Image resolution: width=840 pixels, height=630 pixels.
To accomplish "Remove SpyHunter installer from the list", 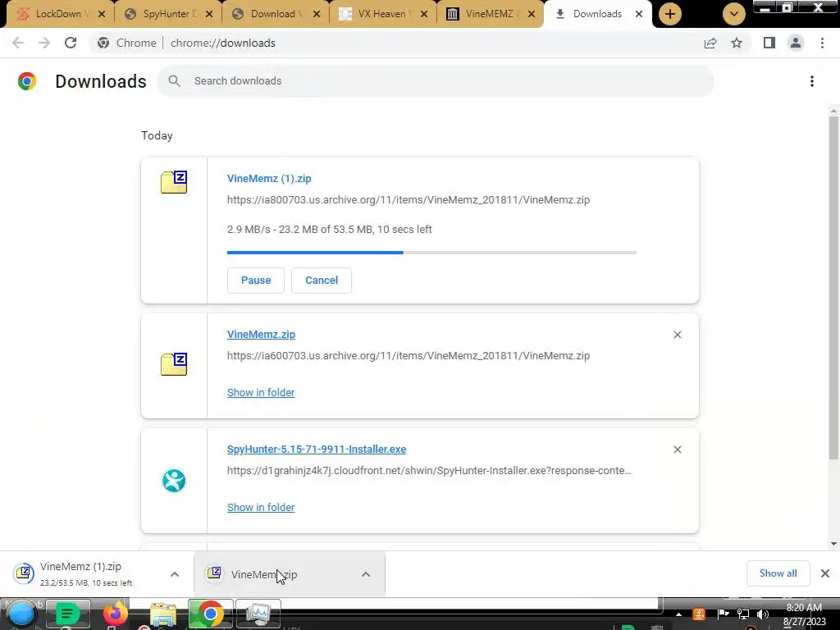I will click(x=677, y=450).
